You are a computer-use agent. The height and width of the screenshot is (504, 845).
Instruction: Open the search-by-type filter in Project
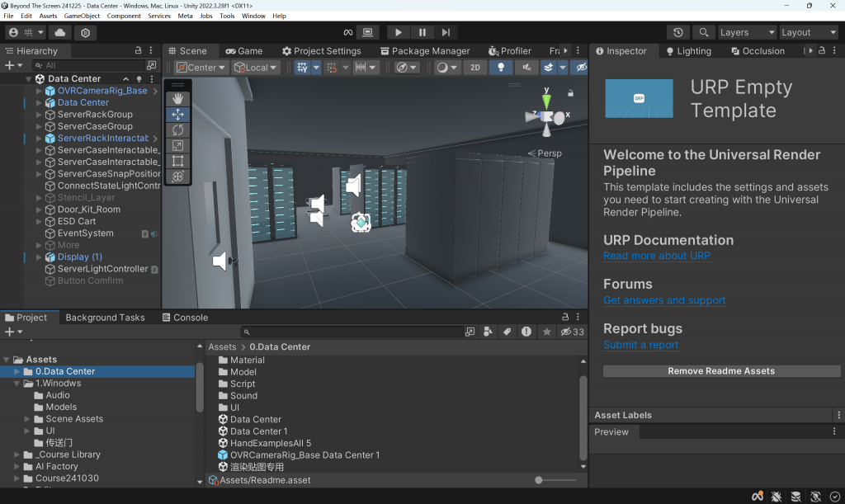point(488,332)
